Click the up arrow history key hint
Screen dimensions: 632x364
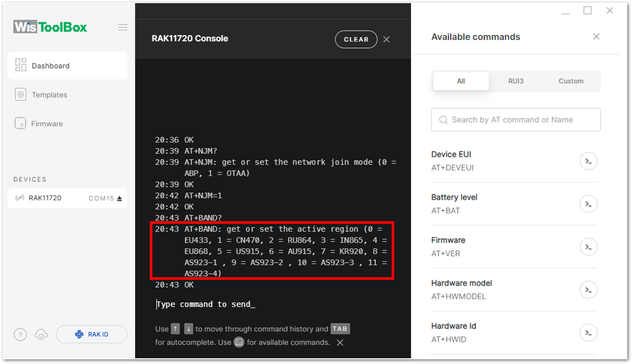[x=175, y=329]
